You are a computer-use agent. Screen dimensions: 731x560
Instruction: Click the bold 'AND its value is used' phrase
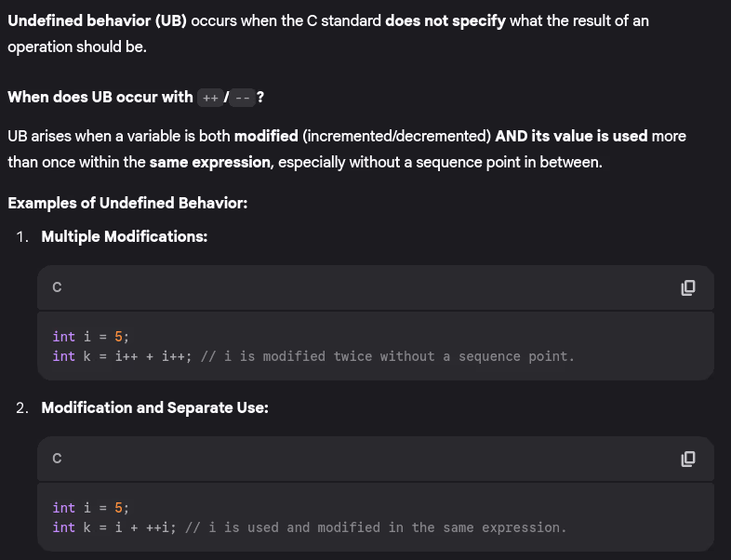click(x=571, y=136)
